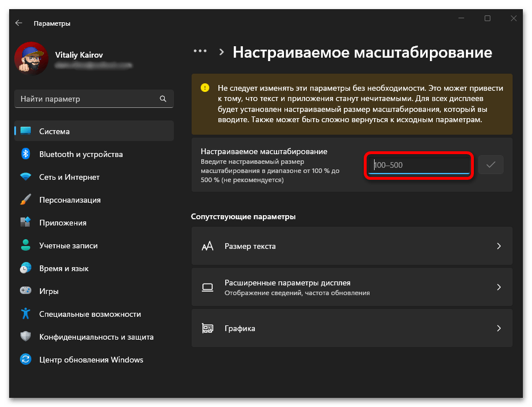Expand the Графика row chevron
Screen dimensions: 532x407
498,328
